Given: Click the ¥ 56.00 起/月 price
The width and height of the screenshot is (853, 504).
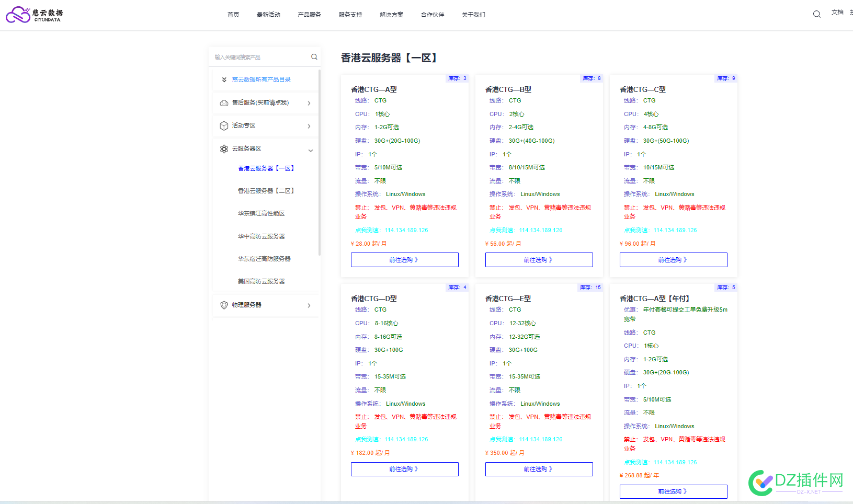Looking at the screenshot, I should coord(503,244).
